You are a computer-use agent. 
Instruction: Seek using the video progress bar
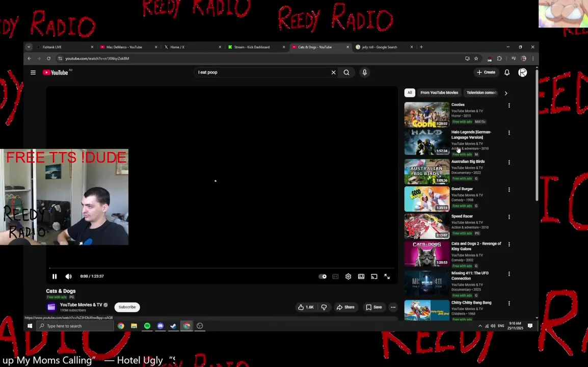222,268
